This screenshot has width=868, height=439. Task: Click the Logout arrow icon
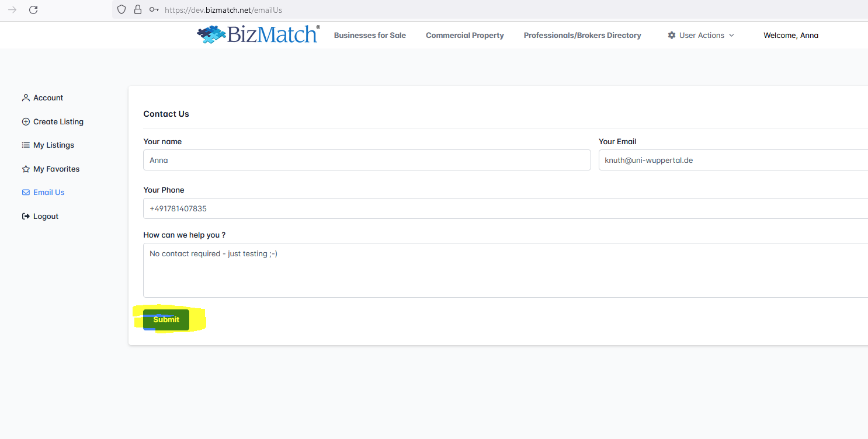(x=26, y=217)
